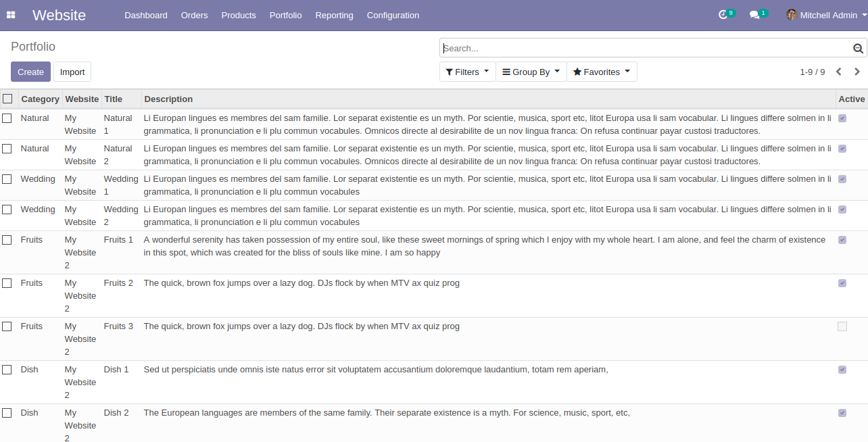Open conversations chat bubble icon
Image resolution: width=868 pixels, height=442 pixels.
point(758,14)
